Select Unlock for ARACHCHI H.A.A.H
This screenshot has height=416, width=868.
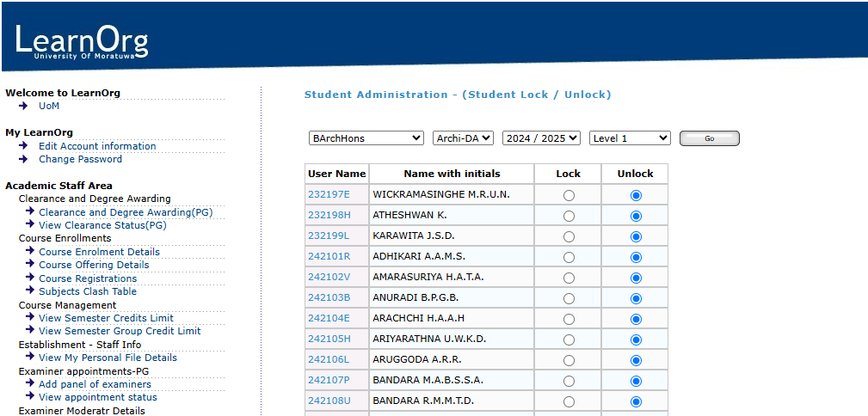pos(636,319)
